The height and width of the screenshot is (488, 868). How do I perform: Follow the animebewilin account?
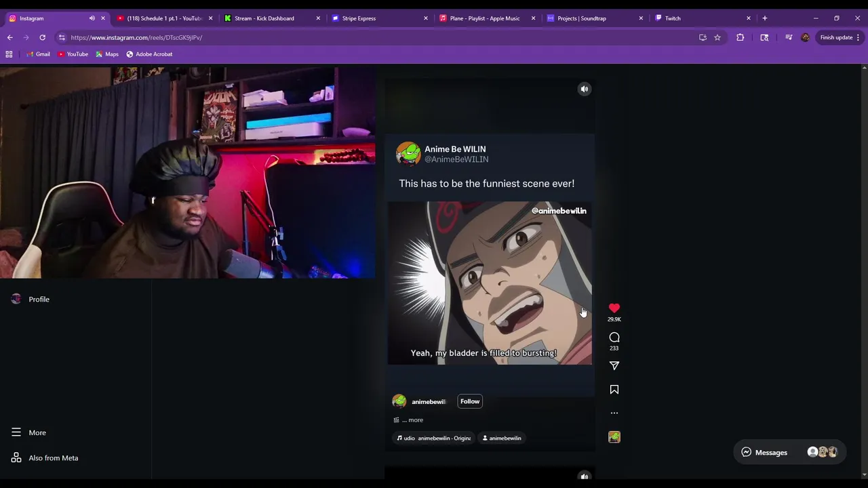(469, 401)
